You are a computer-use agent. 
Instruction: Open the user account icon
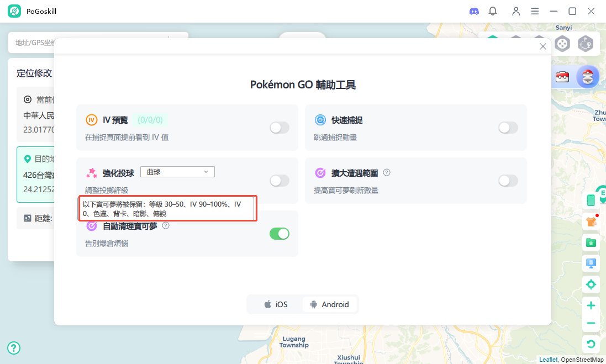coord(516,11)
